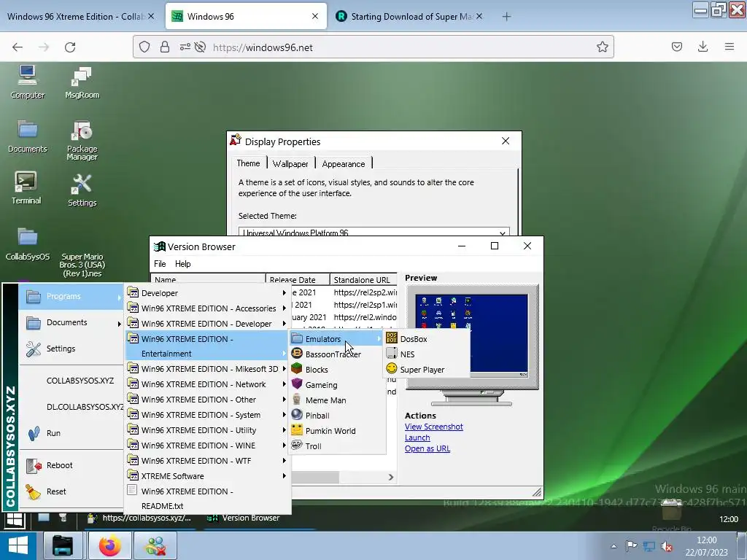Screen dimensions: 747x560
Task: Click View Screenshot link
Action: pyautogui.click(x=433, y=427)
